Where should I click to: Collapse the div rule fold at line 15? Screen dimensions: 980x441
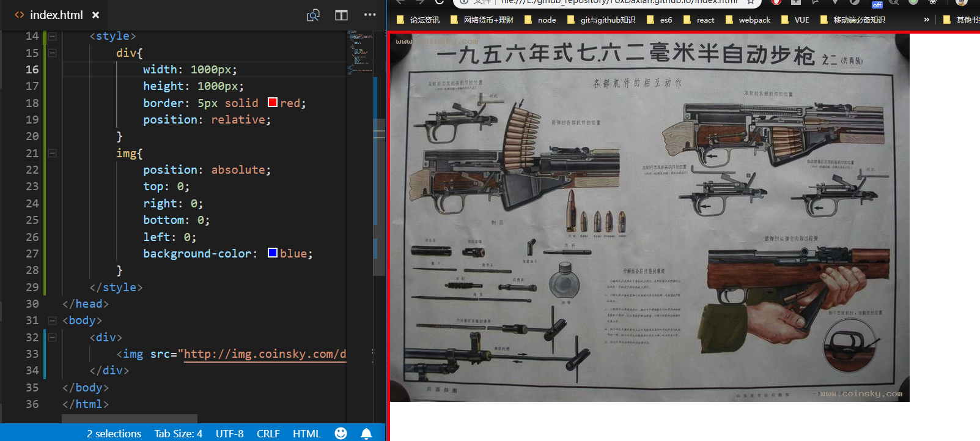(52, 53)
